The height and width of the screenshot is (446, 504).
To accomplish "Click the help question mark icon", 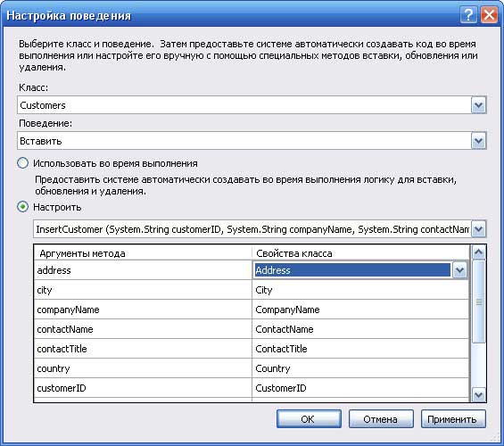I will point(468,15).
